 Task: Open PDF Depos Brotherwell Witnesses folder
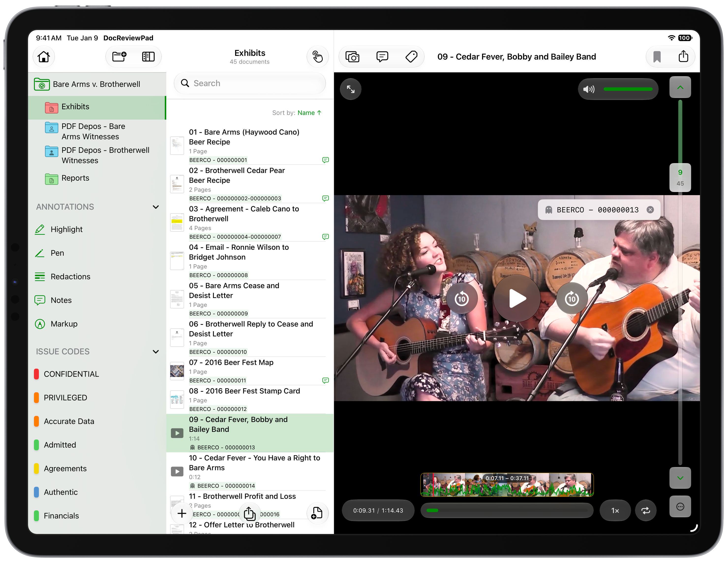[97, 155]
